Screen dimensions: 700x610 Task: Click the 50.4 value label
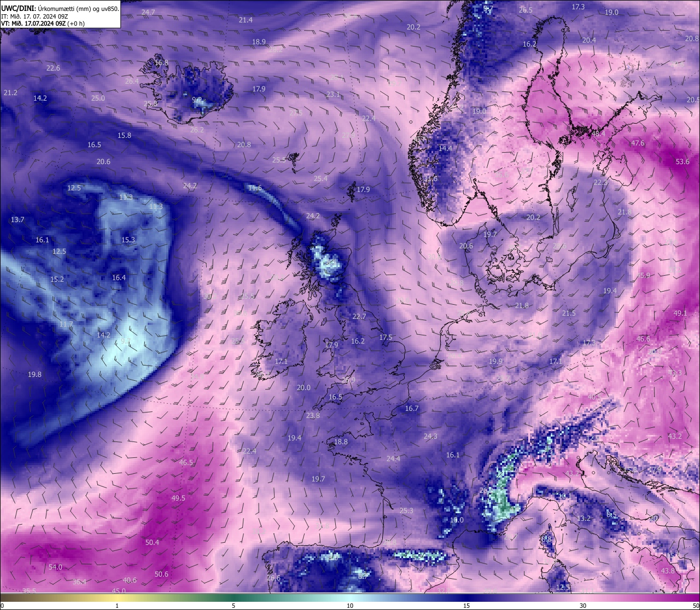(152, 542)
